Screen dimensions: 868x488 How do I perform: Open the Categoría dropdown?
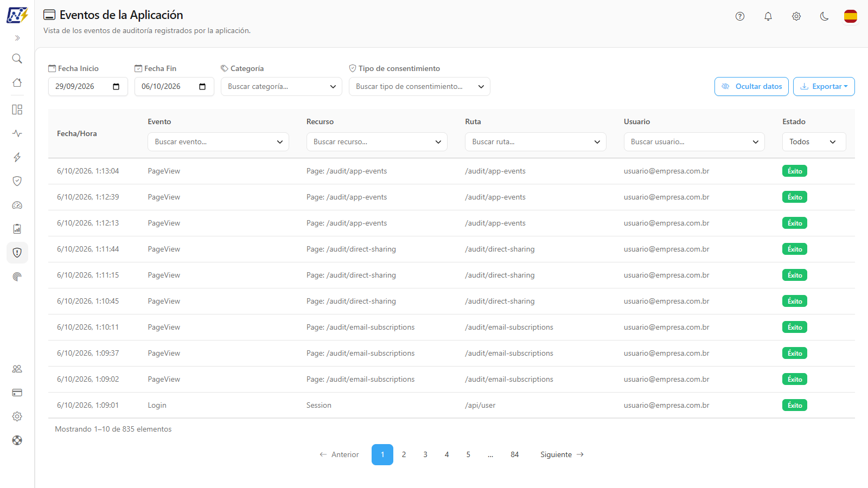282,86
